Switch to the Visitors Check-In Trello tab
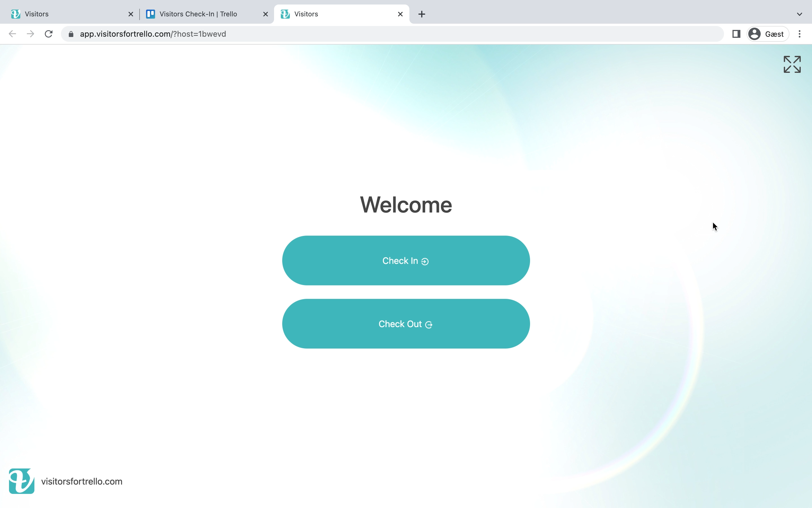This screenshot has width=812, height=508. pyautogui.click(x=207, y=14)
